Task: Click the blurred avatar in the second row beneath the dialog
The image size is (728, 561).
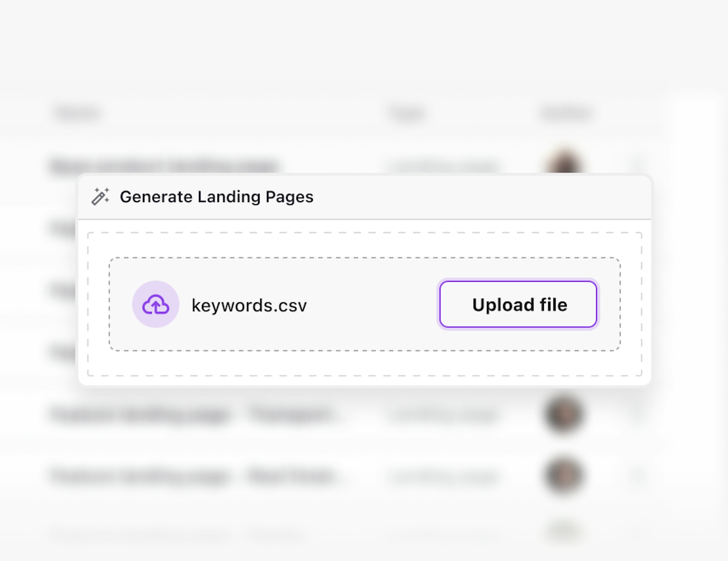Action: click(564, 476)
